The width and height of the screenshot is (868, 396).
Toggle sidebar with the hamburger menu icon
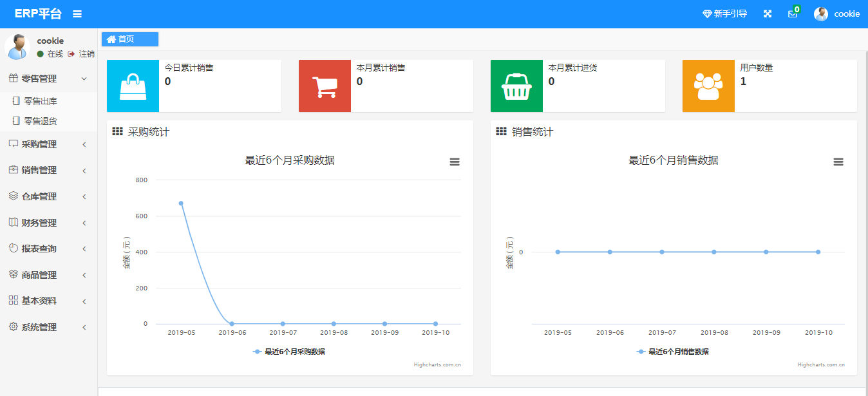pos(77,14)
